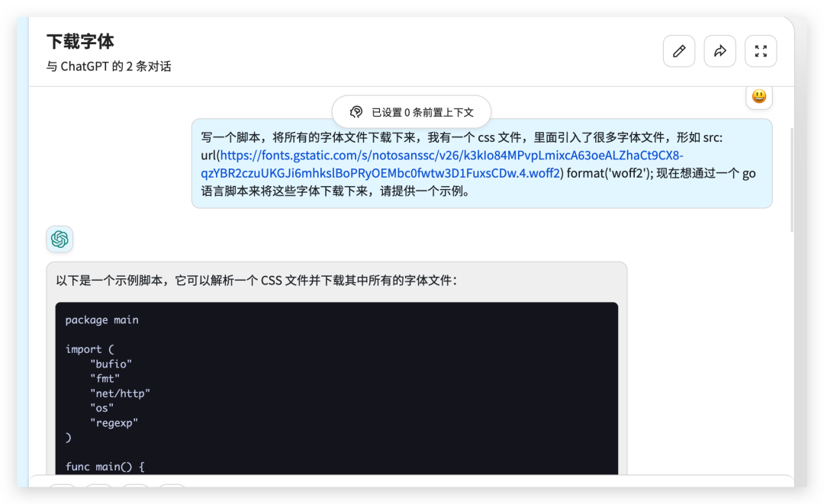Click the code line "regexp"
Screen dimensions: 824x504
pyautogui.click(x=114, y=422)
